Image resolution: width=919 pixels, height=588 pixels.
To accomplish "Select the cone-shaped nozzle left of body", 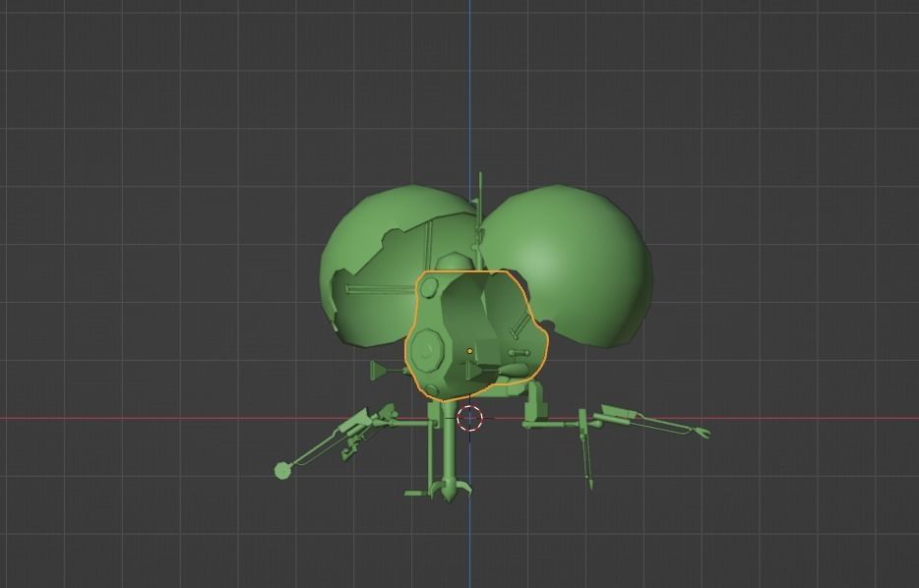I will point(380,370).
